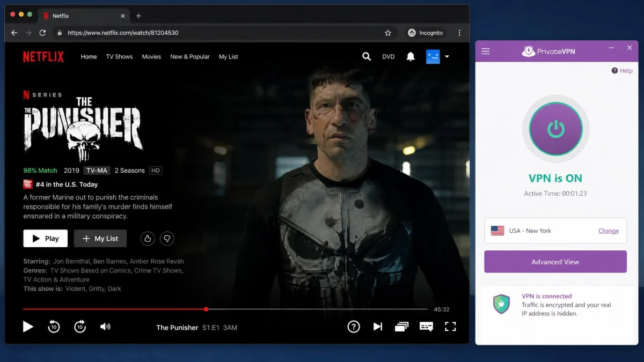644x362 pixels.
Task: Open the PrivateVPN hamburger menu
Action: pyautogui.click(x=486, y=51)
